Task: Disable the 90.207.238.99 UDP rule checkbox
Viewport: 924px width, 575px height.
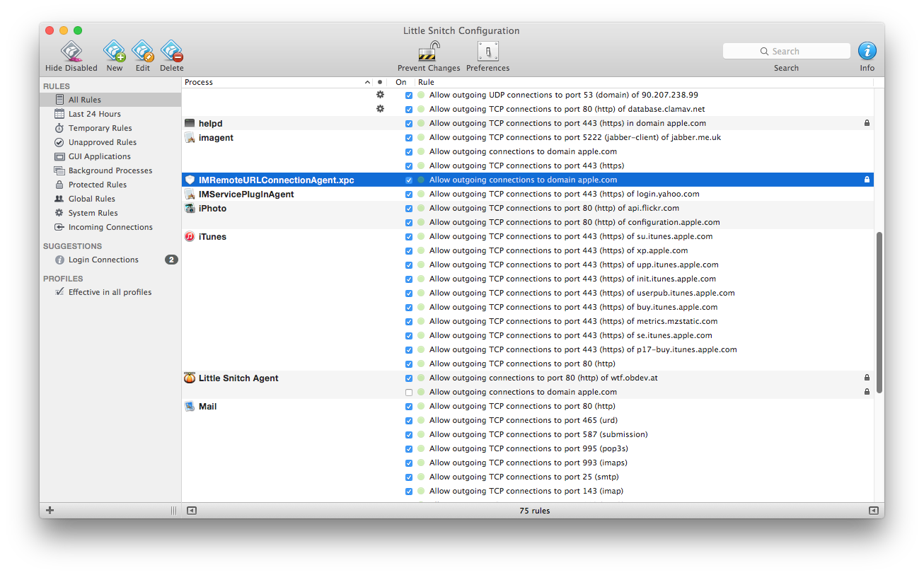Action: pyautogui.click(x=409, y=95)
